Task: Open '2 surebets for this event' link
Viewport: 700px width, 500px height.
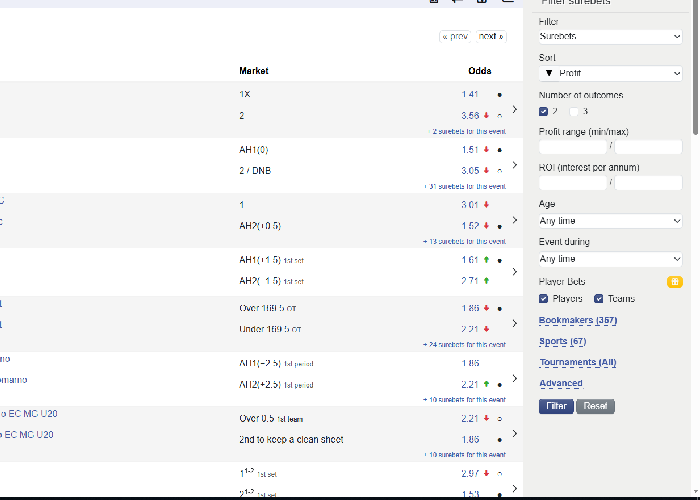Action: (x=467, y=132)
